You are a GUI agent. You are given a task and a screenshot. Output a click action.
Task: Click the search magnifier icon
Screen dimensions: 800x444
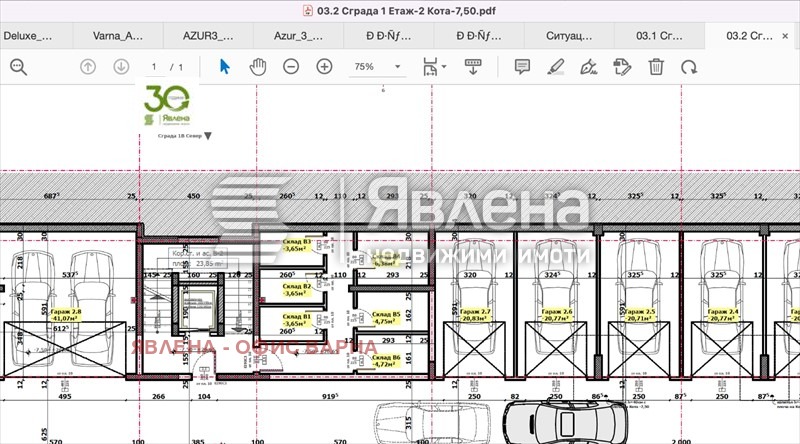click(x=18, y=67)
